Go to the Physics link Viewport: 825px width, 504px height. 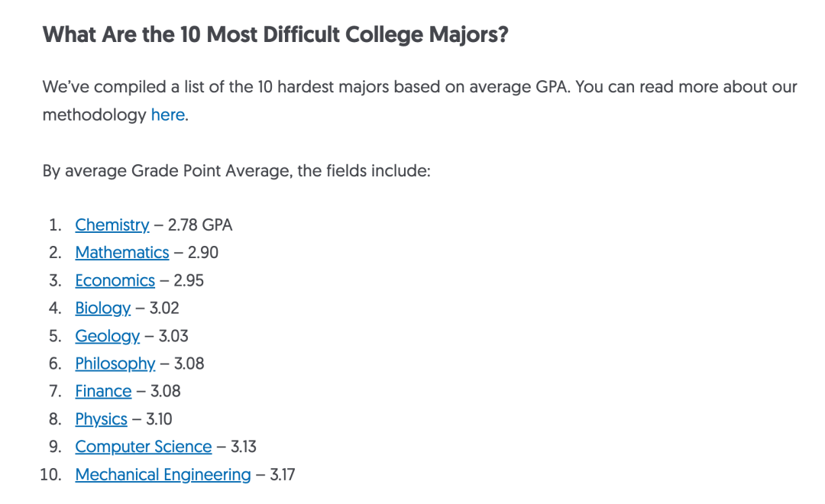point(101,419)
